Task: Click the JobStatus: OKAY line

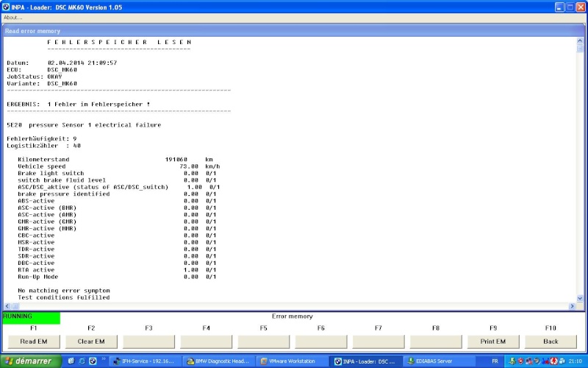Action: pyautogui.click(x=35, y=77)
